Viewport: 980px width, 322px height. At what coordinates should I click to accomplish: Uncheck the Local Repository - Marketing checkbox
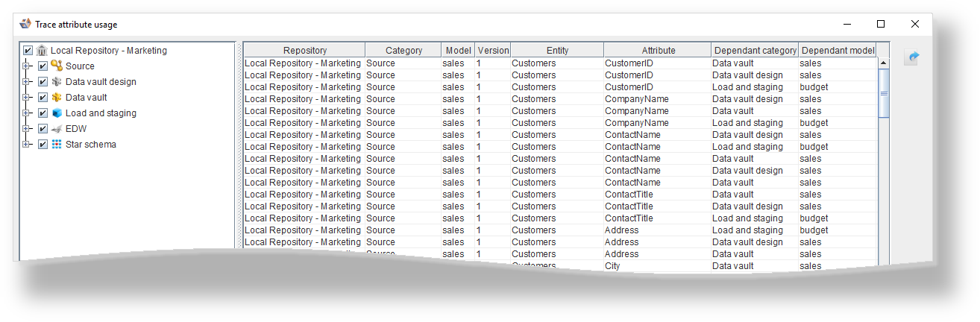pyautogui.click(x=28, y=51)
